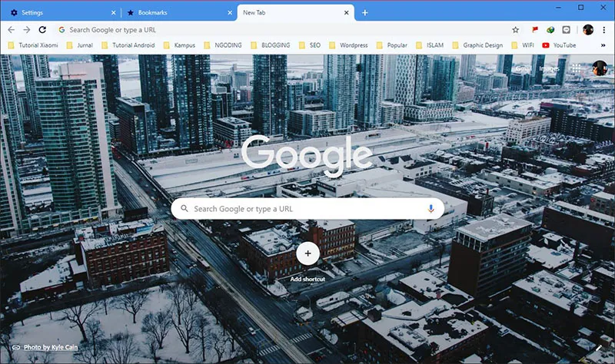The height and width of the screenshot is (364, 615).
Task: Open the Popular bookmark folder
Action: (392, 45)
